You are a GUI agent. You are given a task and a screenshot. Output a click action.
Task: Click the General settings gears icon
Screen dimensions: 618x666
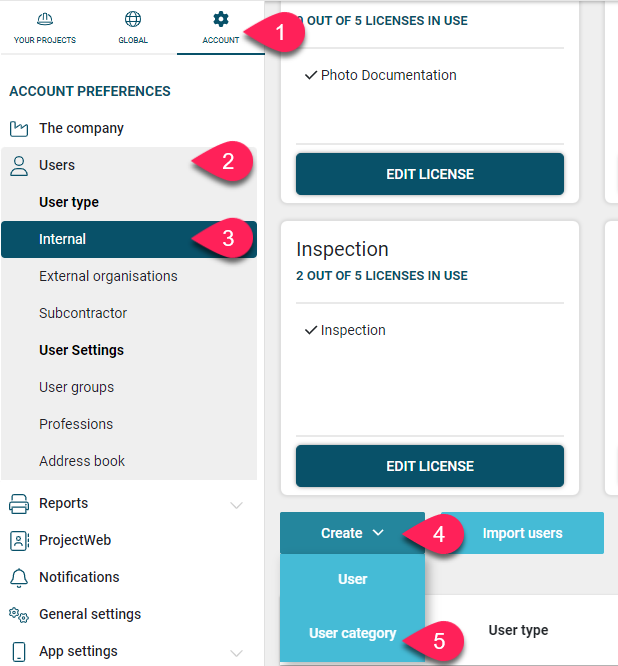coord(19,615)
